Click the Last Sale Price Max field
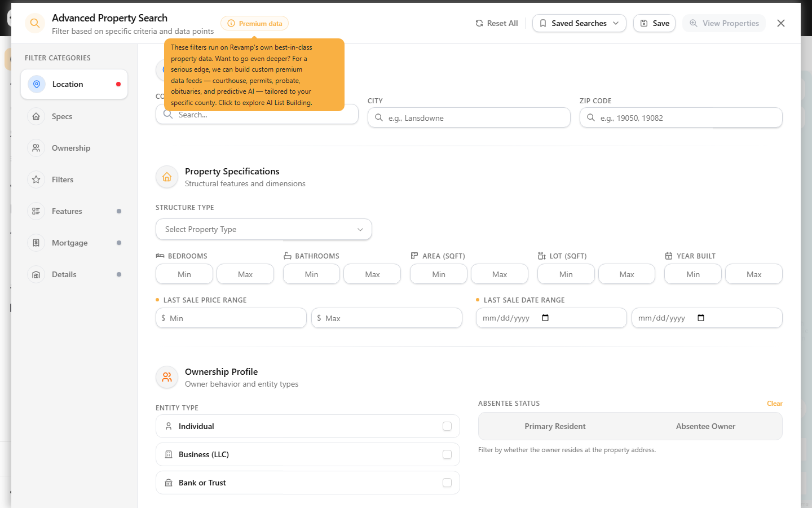The width and height of the screenshot is (812, 508). (x=387, y=318)
